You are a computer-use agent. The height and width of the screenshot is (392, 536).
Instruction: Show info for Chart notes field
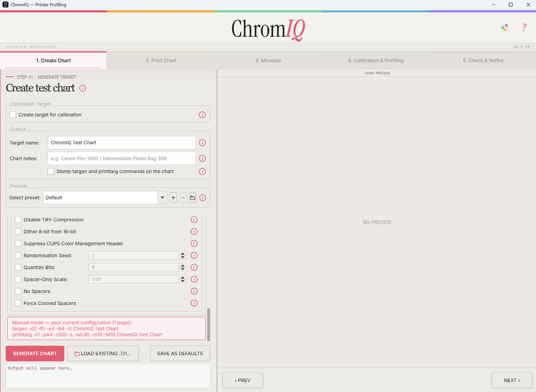point(202,158)
